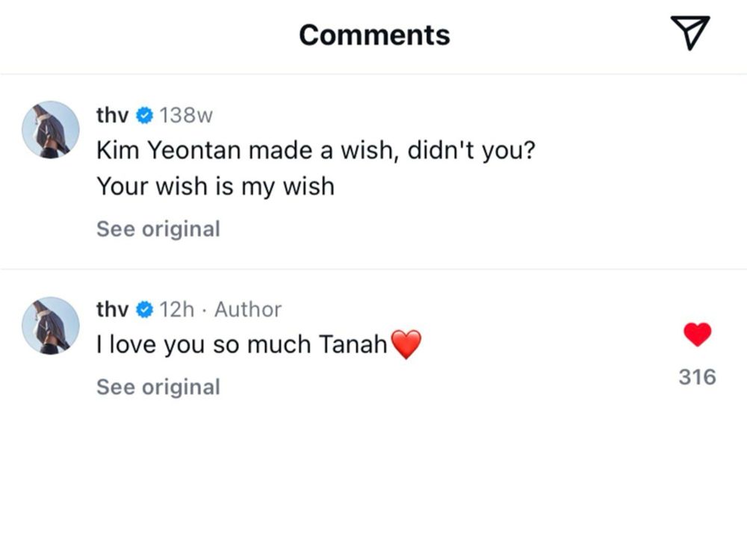
Task: Tap the "Your wish is my wish" line
Action: [x=215, y=187]
